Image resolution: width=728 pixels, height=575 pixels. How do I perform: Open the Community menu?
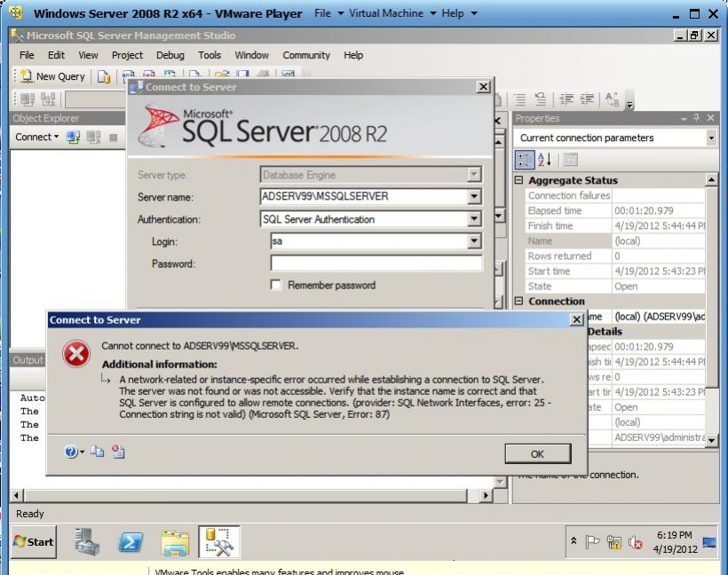(x=306, y=55)
